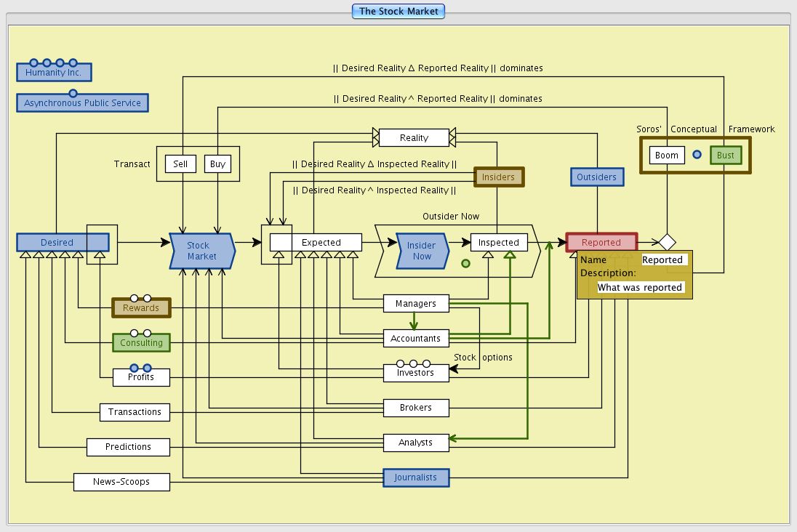The image size is (797, 532).
Task: Select the brown Insiders node
Action: (498, 177)
